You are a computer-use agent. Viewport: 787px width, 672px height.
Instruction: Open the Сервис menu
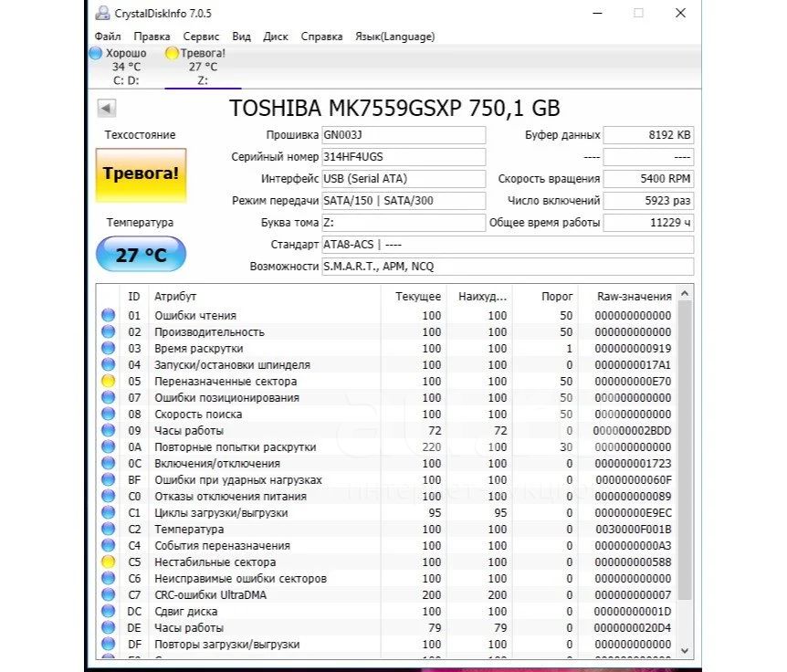pos(201,37)
